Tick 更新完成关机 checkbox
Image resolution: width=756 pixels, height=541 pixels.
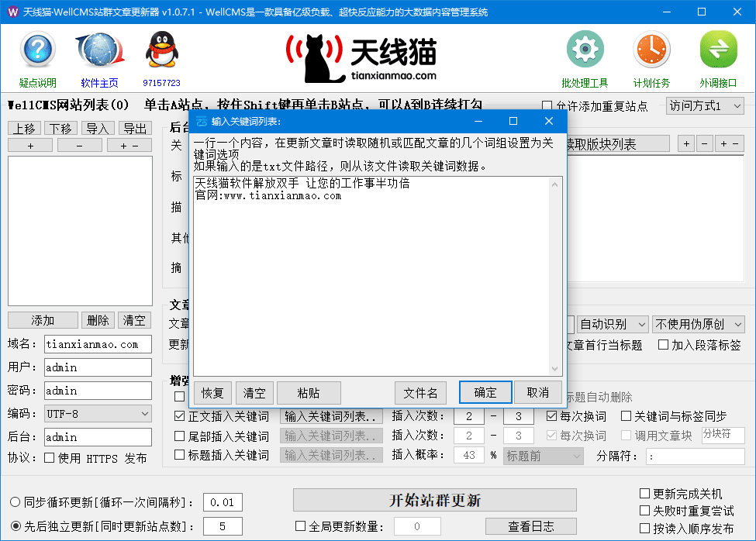pyautogui.click(x=644, y=493)
